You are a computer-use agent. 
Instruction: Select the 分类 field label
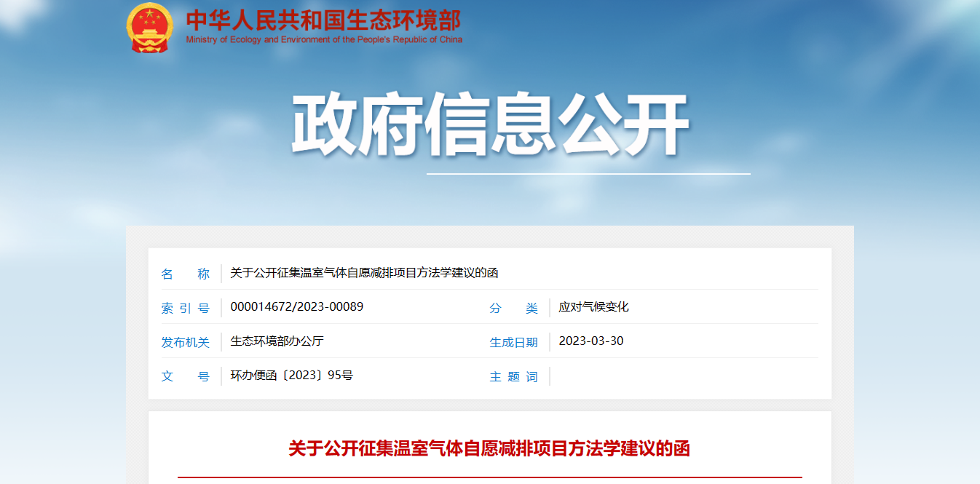pyautogui.click(x=513, y=308)
